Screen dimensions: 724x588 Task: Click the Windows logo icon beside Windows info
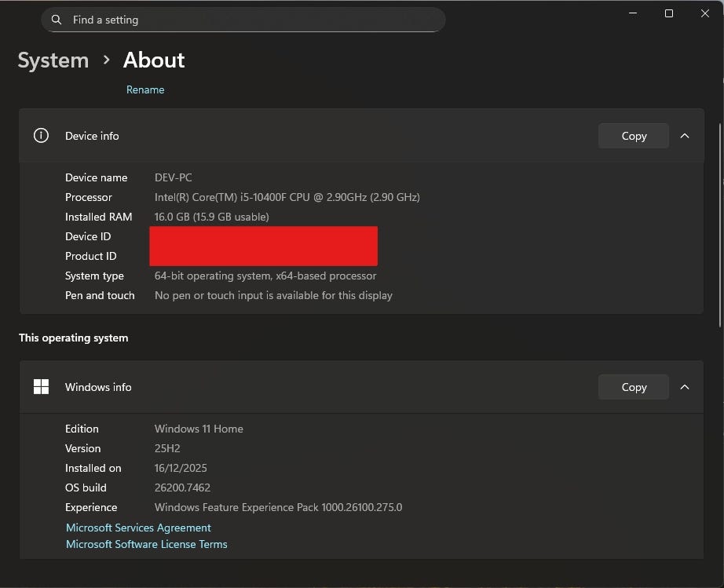click(41, 387)
